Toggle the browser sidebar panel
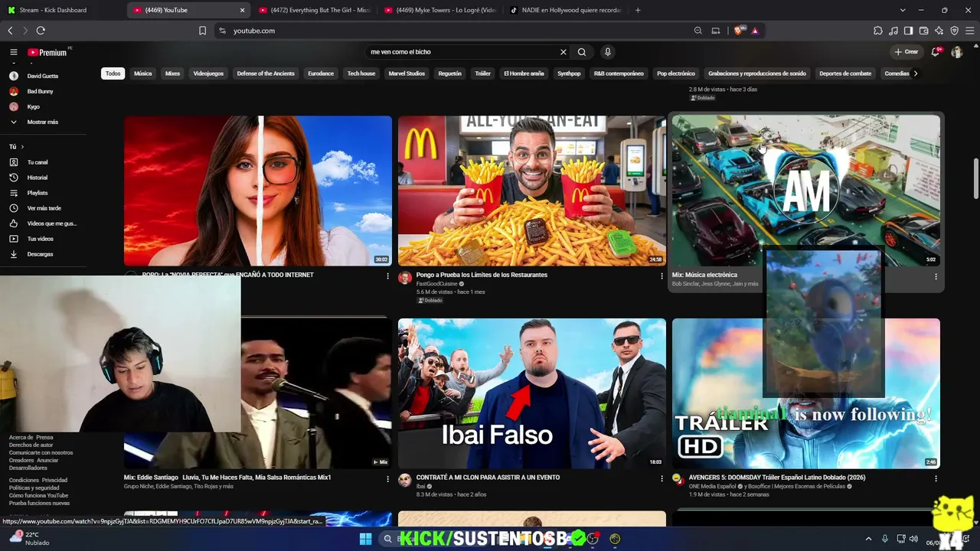 click(x=909, y=31)
